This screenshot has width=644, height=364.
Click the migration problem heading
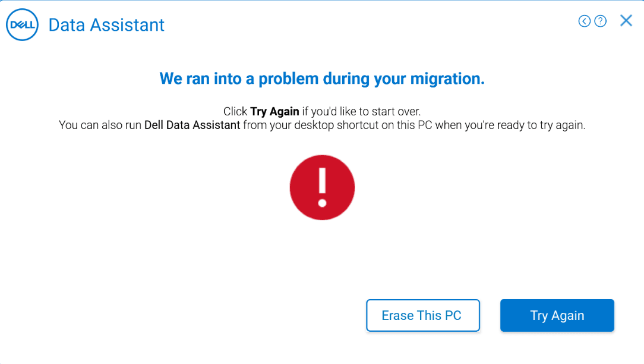point(322,79)
